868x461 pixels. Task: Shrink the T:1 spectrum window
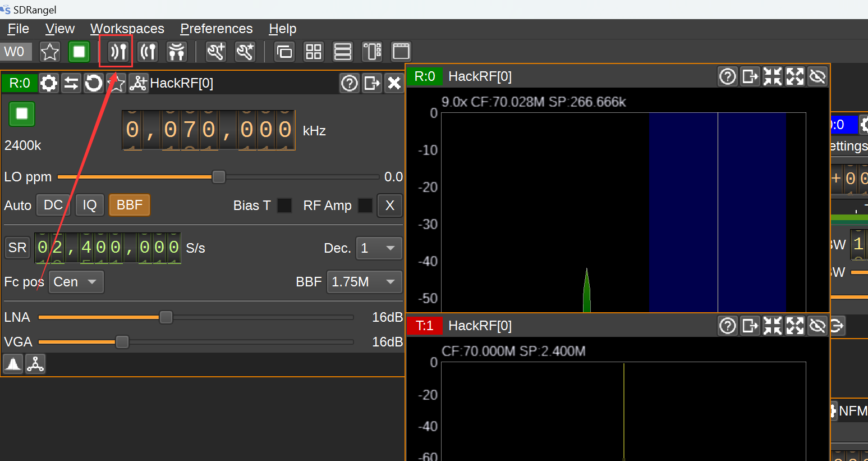[x=773, y=326]
